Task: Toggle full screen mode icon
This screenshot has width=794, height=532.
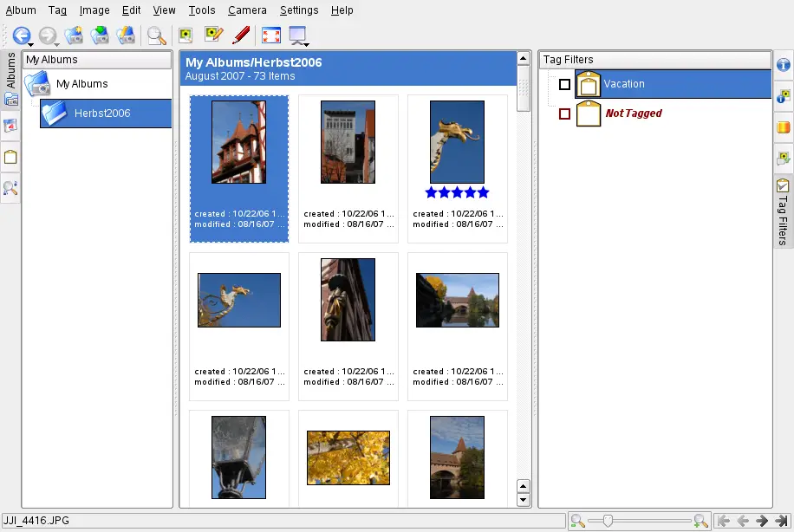Action: click(x=270, y=36)
